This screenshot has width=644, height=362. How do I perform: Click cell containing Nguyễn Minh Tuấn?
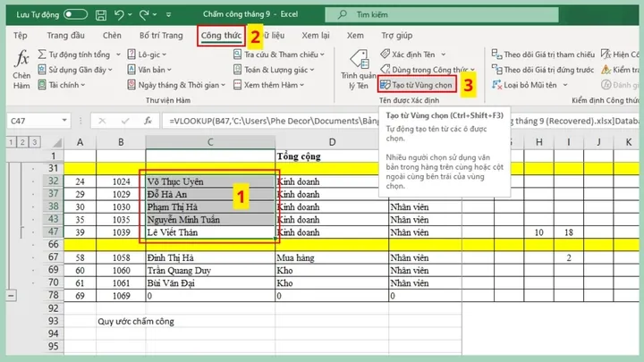210,220
